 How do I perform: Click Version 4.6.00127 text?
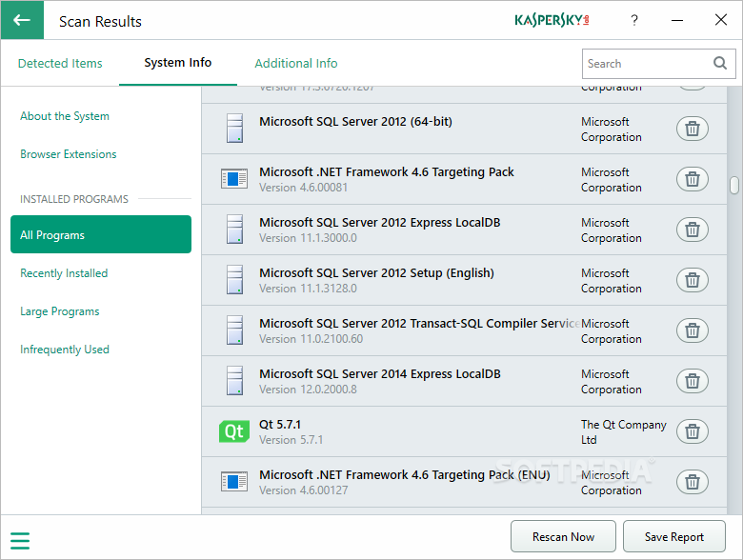pos(303,490)
